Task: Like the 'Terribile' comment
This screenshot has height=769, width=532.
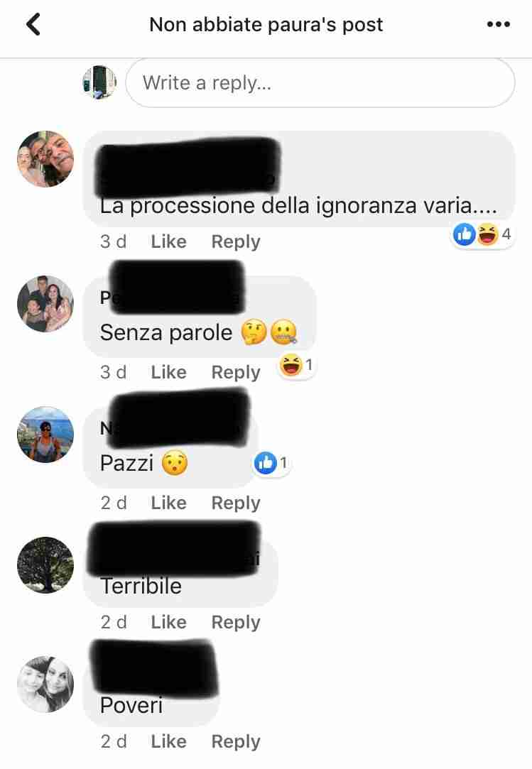Action: click(168, 622)
